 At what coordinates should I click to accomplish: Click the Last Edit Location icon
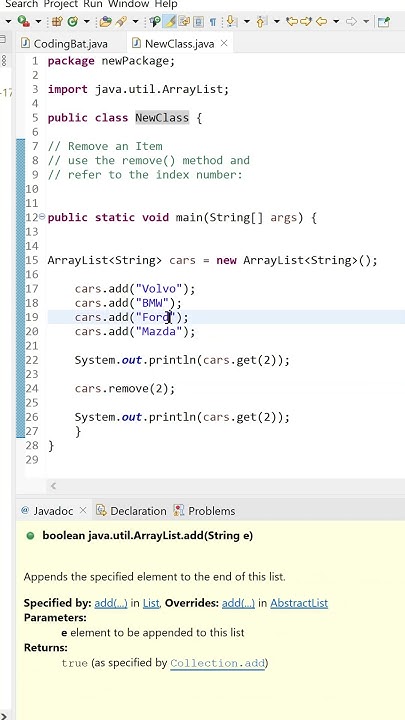tap(292, 21)
